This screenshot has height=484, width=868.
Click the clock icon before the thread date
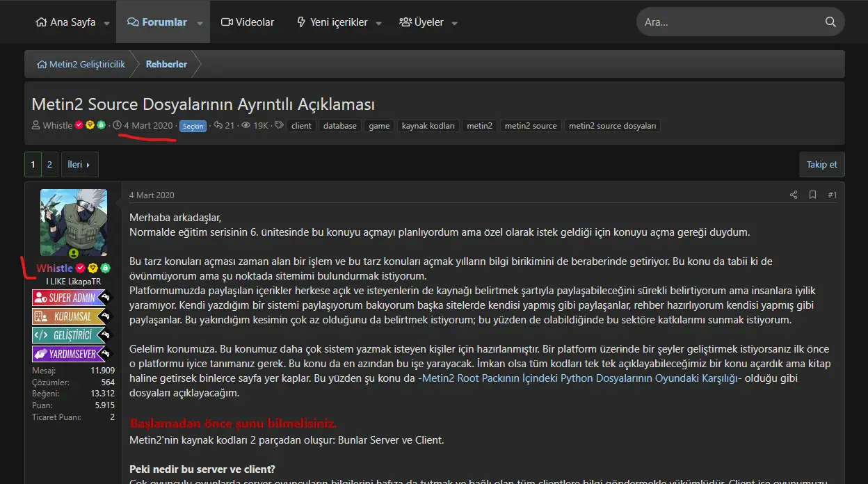pos(118,126)
